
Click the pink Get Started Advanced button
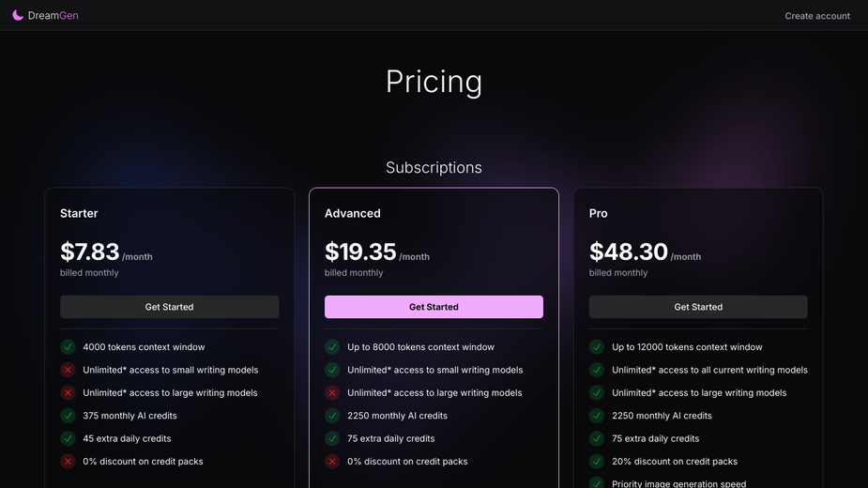pyautogui.click(x=434, y=307)
